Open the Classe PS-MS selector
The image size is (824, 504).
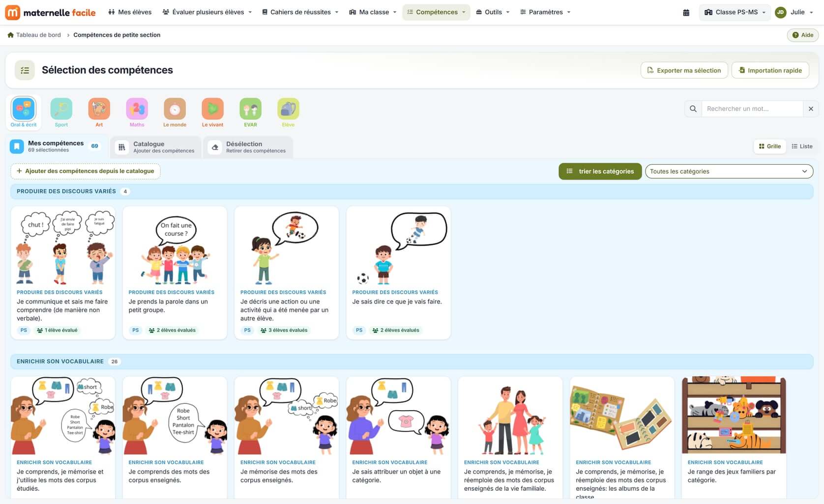click(735, 12)
